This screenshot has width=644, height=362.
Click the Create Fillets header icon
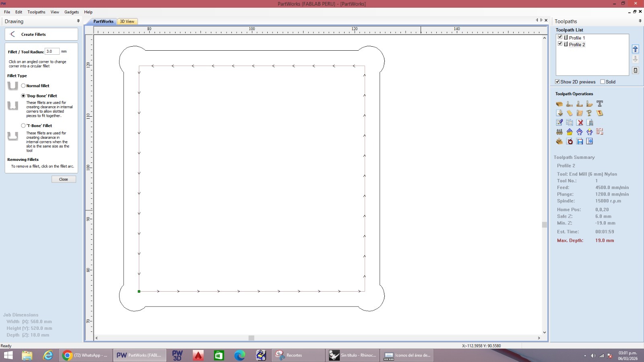click(12, 34)
